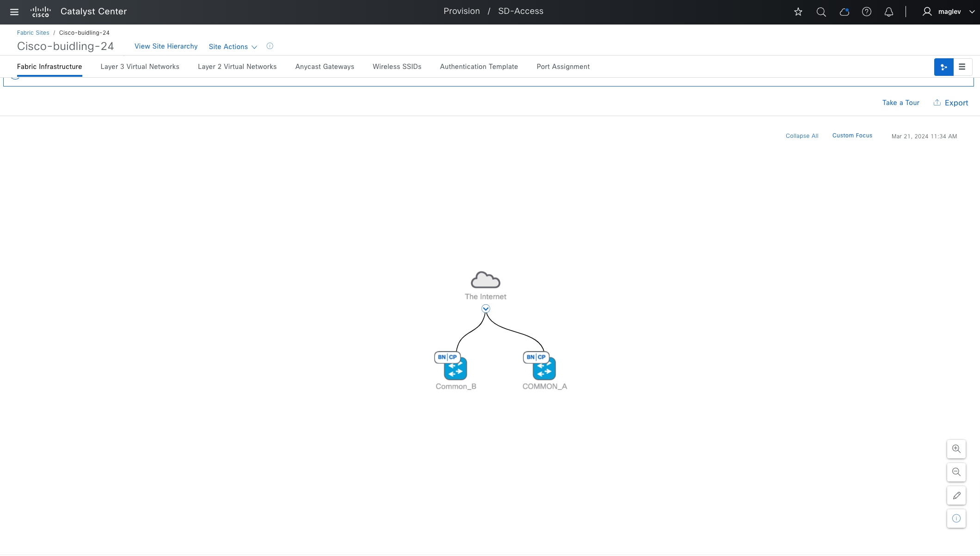
Task: Click the favorites star icon
Action: click(x=798, y=12)
